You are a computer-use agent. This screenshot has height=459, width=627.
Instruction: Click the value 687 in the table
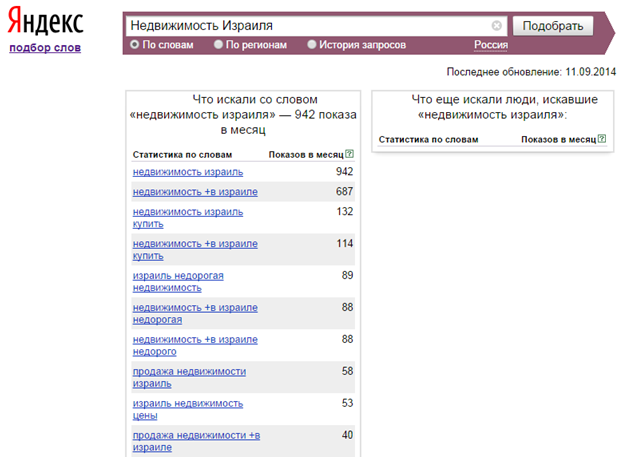pyautogui.click(x=344, y=192)
